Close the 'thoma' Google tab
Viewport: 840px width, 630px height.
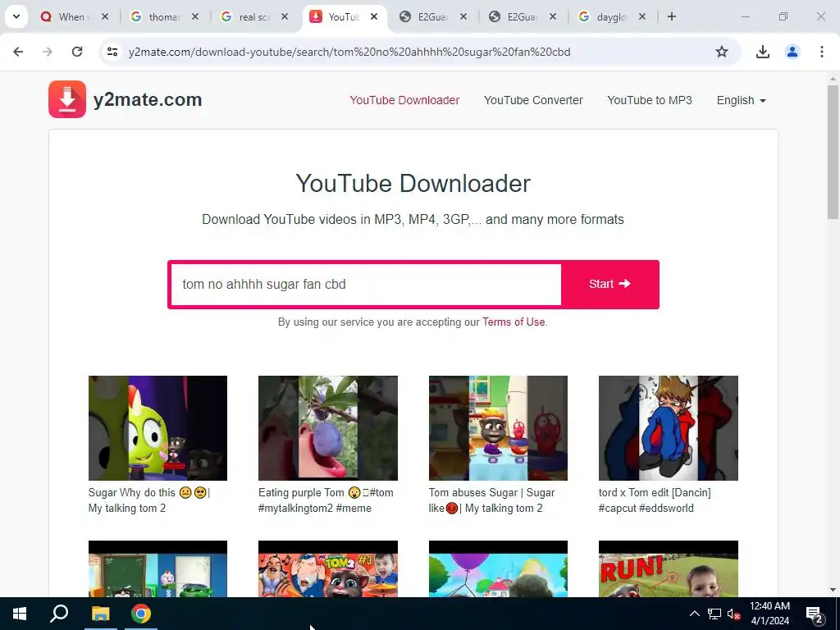coord(195,16)
